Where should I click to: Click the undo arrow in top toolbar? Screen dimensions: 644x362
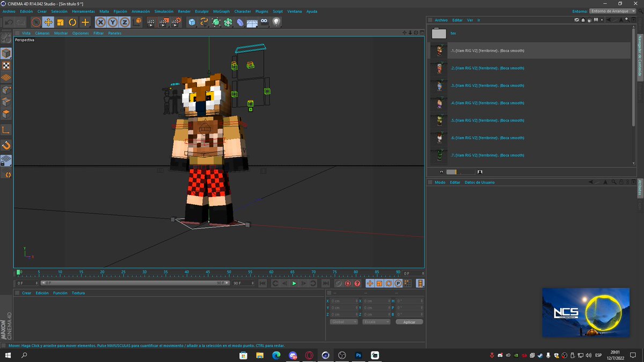click(x=9, y=22)
